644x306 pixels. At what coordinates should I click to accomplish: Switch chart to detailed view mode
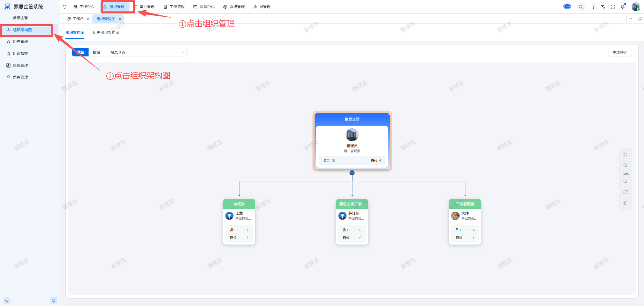click(80, 52)
